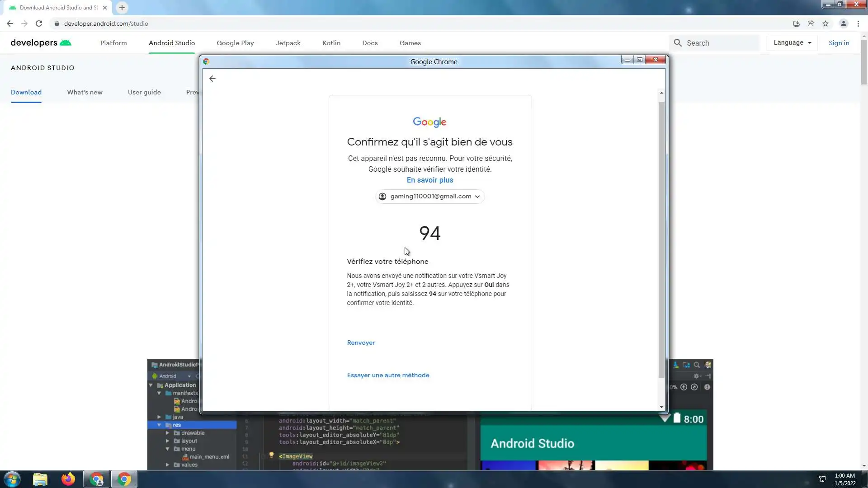This screenshot has width=868, height=488.
Task: Click the back arrow in the popup
Action: click(x=212, y=79)
